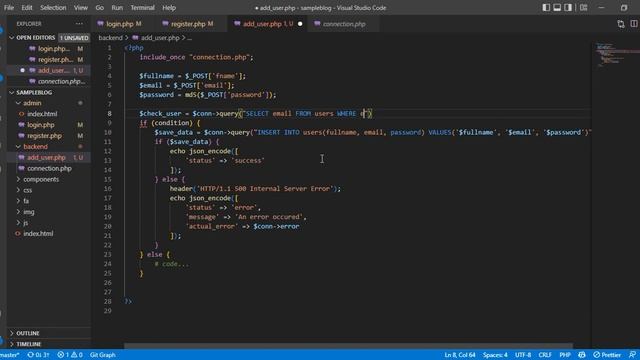640x360 pixels.
Task: Open the Go menu
Action: click(100, 8)
